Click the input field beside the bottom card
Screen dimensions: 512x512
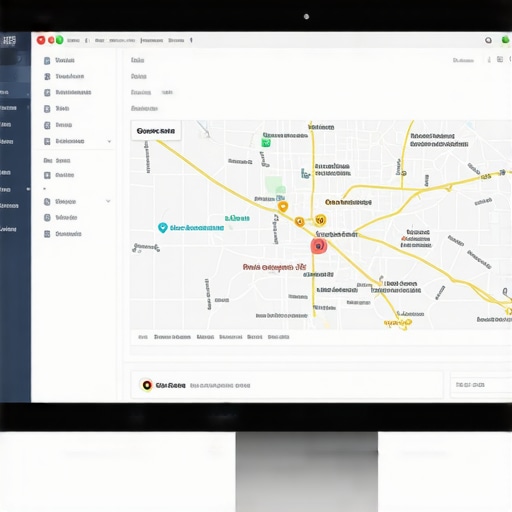481,385
